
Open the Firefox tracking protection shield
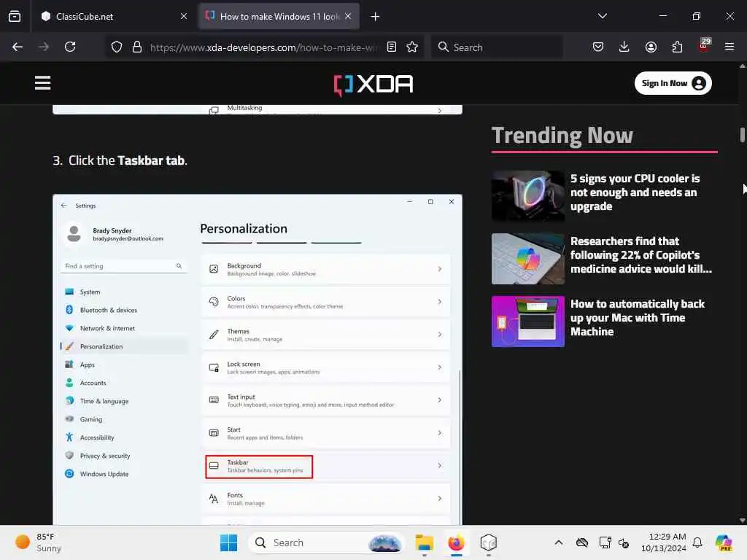coord(117,47)
